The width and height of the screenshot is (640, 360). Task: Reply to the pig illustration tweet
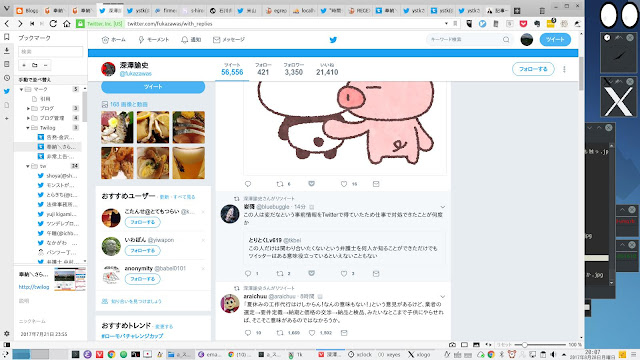(x=248, y=184)
